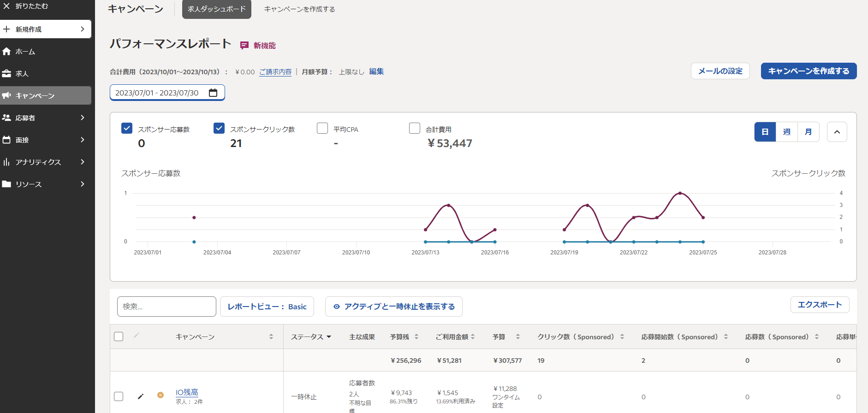The height and width of the screenshot is (413, 868).
Task: Open the ご請求内容 billing link
Action: point(275,72)
